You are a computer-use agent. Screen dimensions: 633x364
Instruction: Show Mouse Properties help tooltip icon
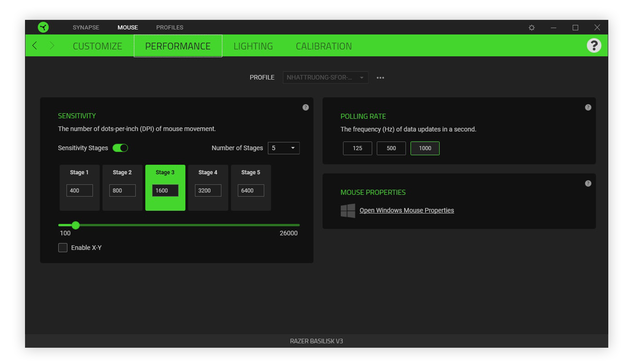[x=588, y=184]
